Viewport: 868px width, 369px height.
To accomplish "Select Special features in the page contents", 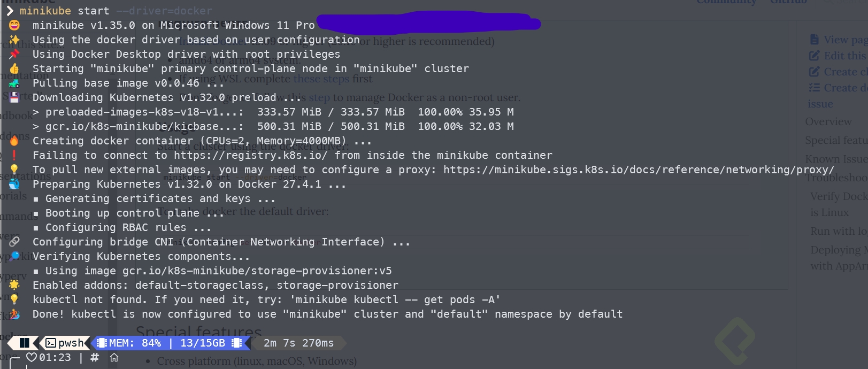I will coord(836,140).
